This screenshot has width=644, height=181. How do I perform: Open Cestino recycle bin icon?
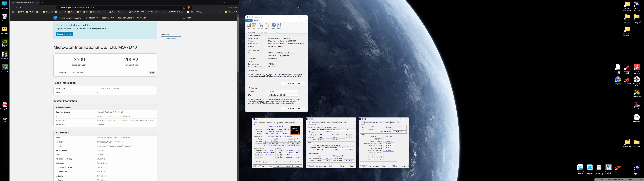tap(5, 18)
